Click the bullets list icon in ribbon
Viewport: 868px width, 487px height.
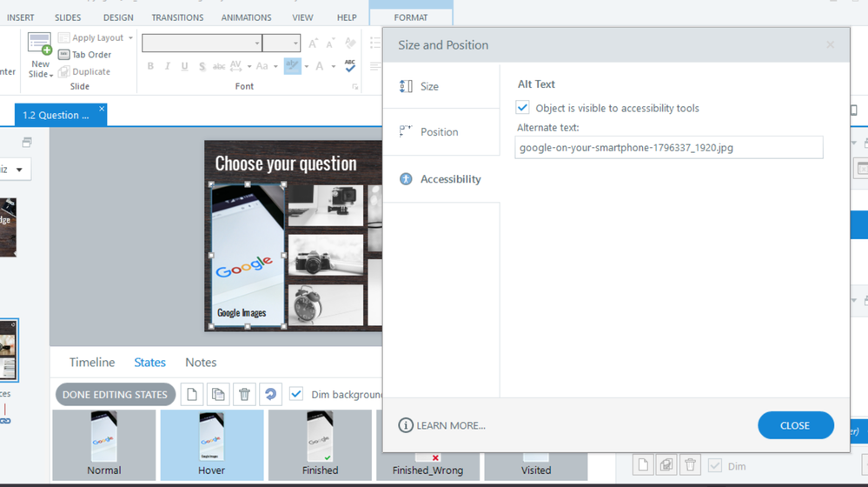pos(375,43)
